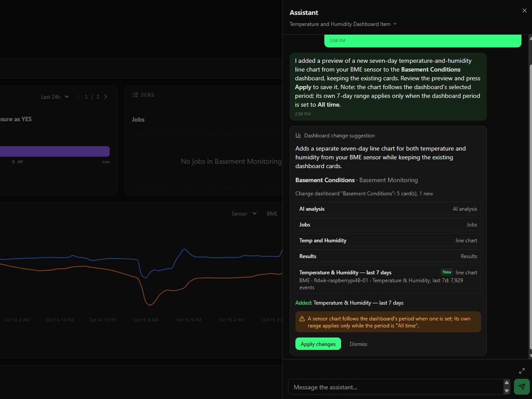Click the Assistant panel title
The image size is (532, 399).
coord(304,13)
